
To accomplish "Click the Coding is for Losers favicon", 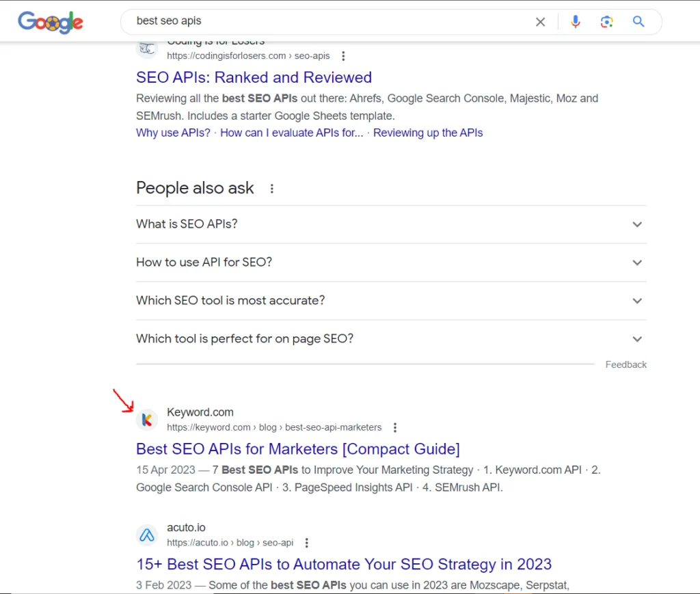I will (147, 49).
